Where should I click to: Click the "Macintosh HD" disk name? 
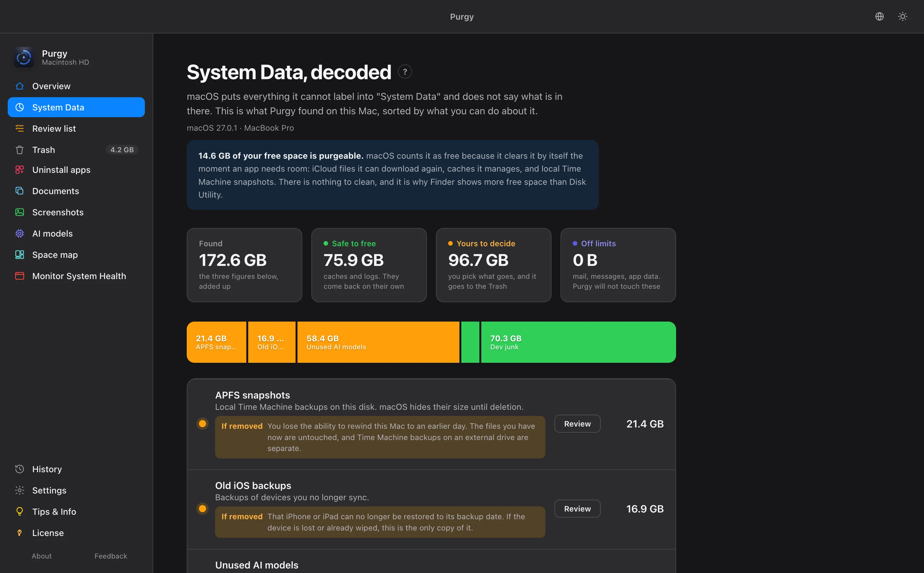pyautogui.click(x=66, y=62)
